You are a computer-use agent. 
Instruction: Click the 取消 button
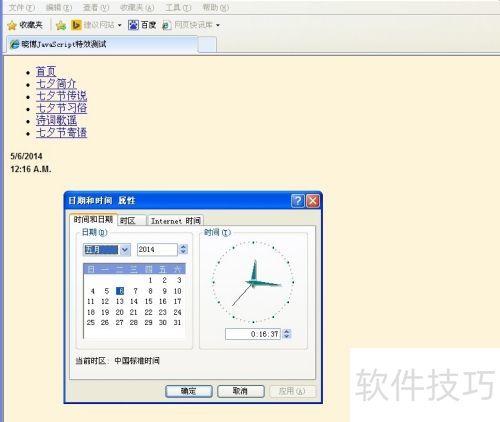pyautogui.click(x=241, y=391)
